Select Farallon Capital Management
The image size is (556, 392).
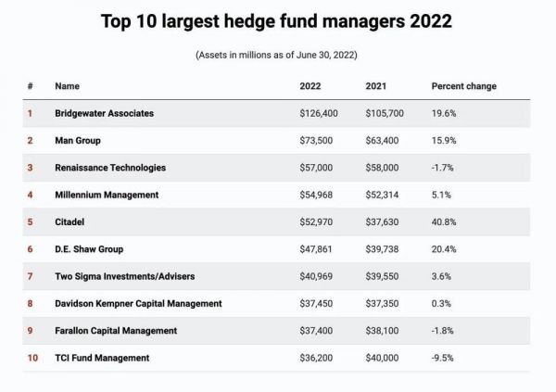[116, 331]
